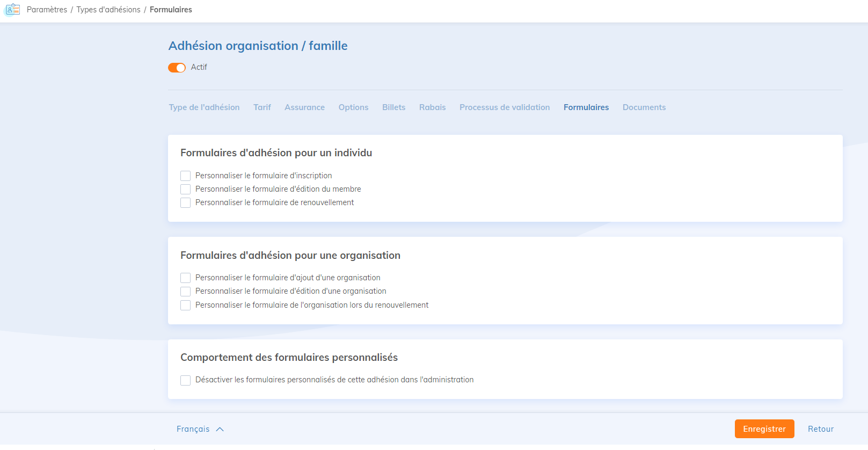Open the Français language dropdown

[193, 429]
